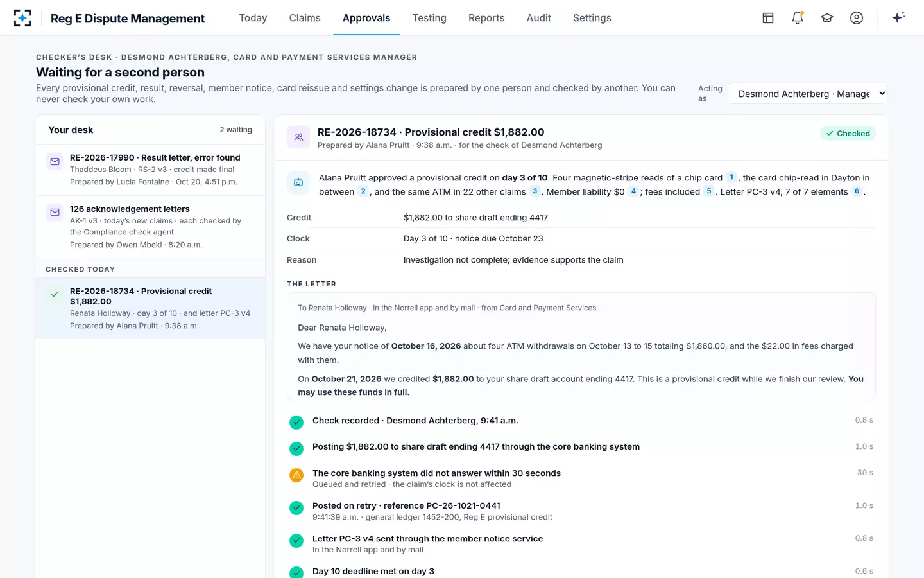Open citation reference 6
This screenshot has height=578, width=924.
(x=857, y=191)
